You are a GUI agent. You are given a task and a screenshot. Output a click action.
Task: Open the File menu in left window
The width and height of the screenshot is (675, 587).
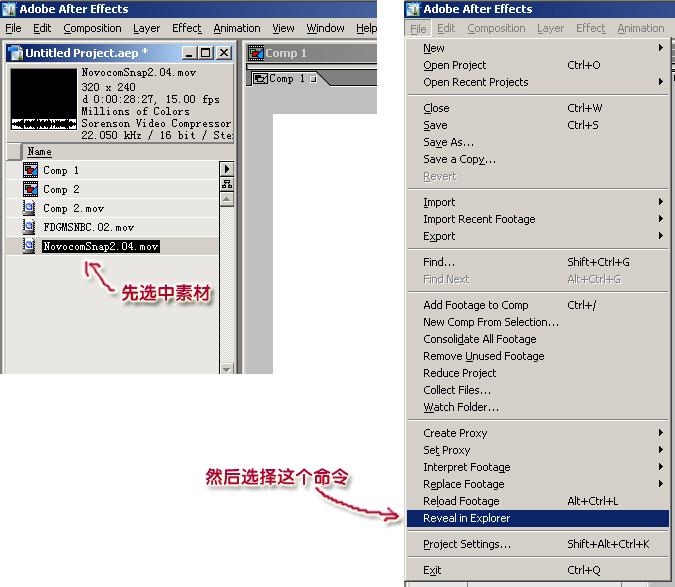pos(13,28)
